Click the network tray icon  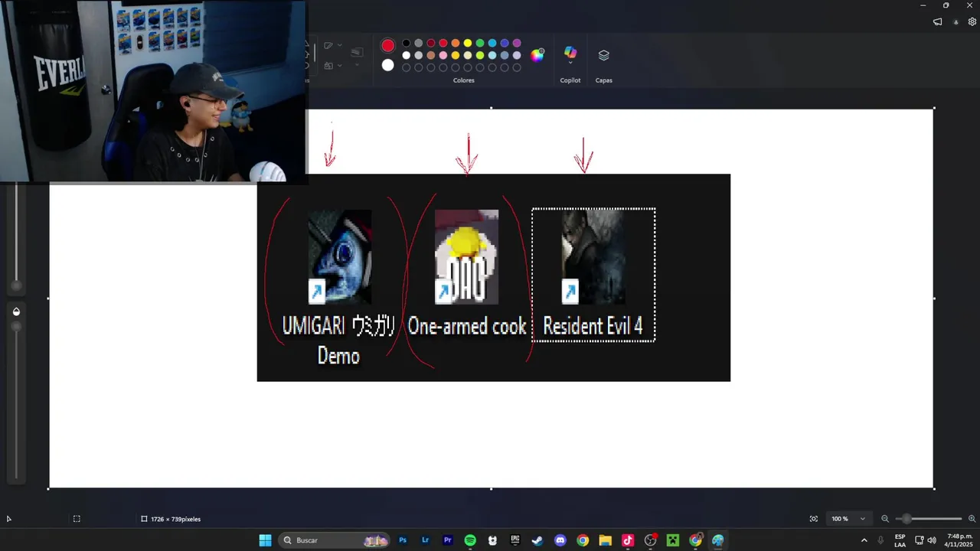click(920, 540)
